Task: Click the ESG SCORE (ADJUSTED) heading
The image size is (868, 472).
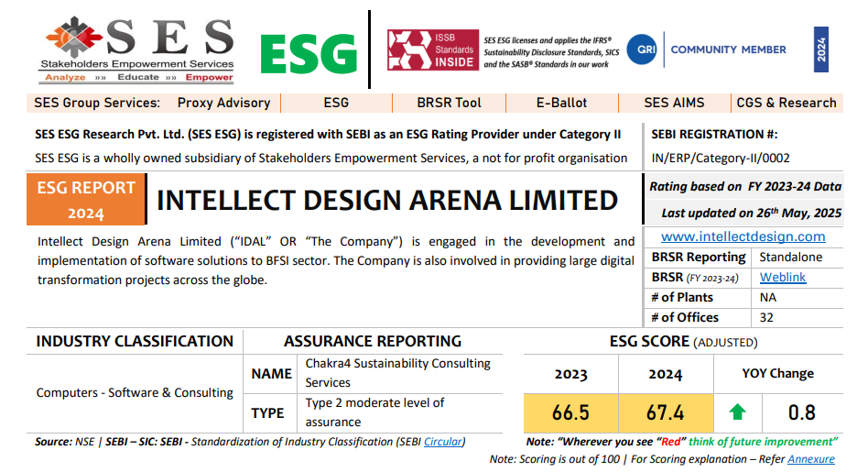Action: (684, 342)
